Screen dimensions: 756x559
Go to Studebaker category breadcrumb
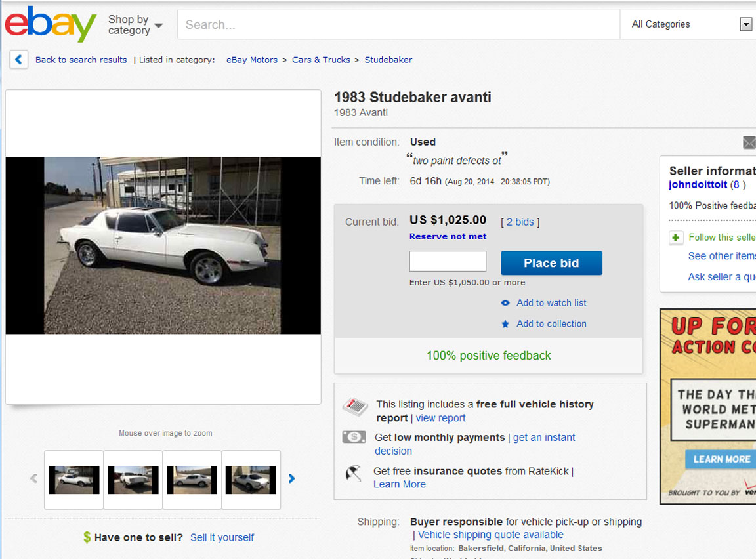coord(388,60)
